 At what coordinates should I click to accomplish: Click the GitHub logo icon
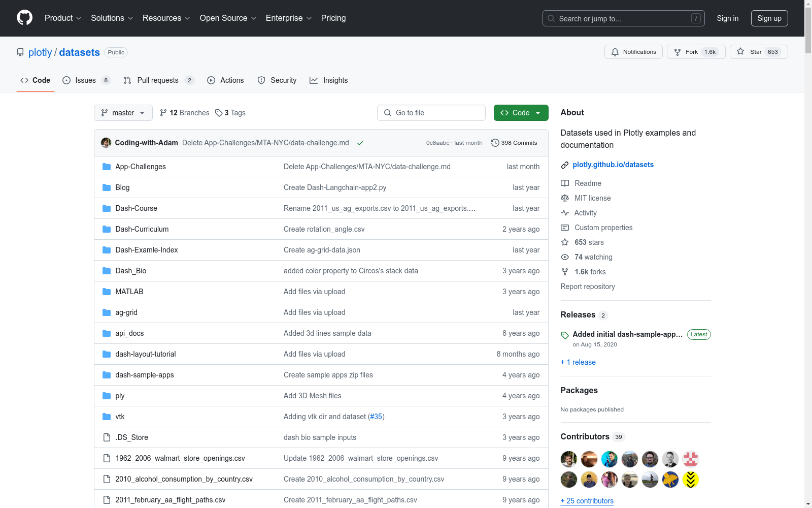coord(24,18)
